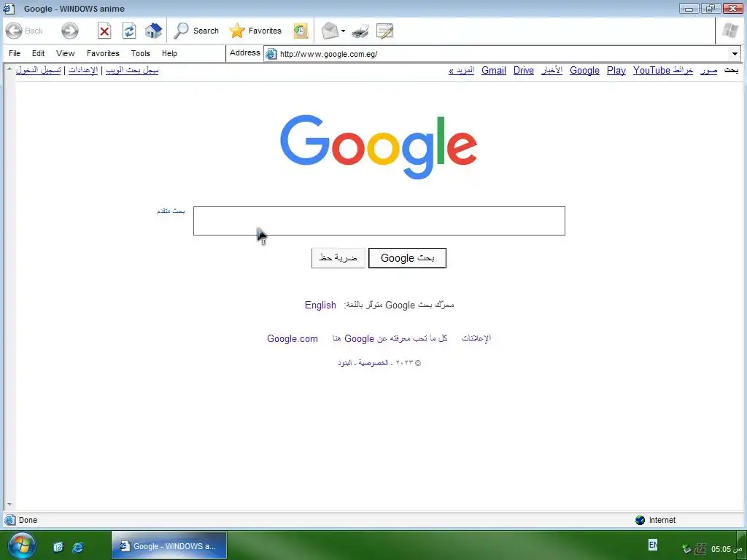747x560 pixels.
Task: Print page with printer icon
Action: [360, 31]
